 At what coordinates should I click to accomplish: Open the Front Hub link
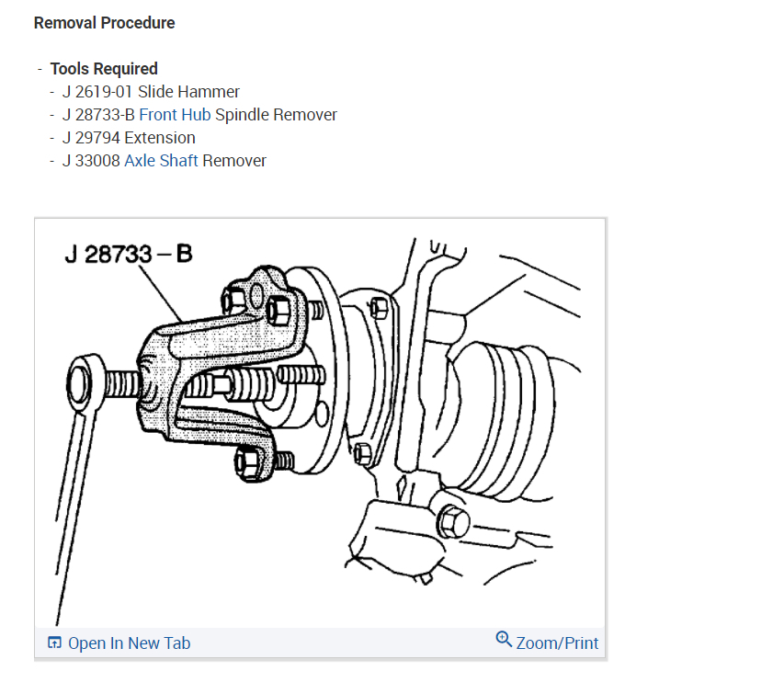pos(175,115)
